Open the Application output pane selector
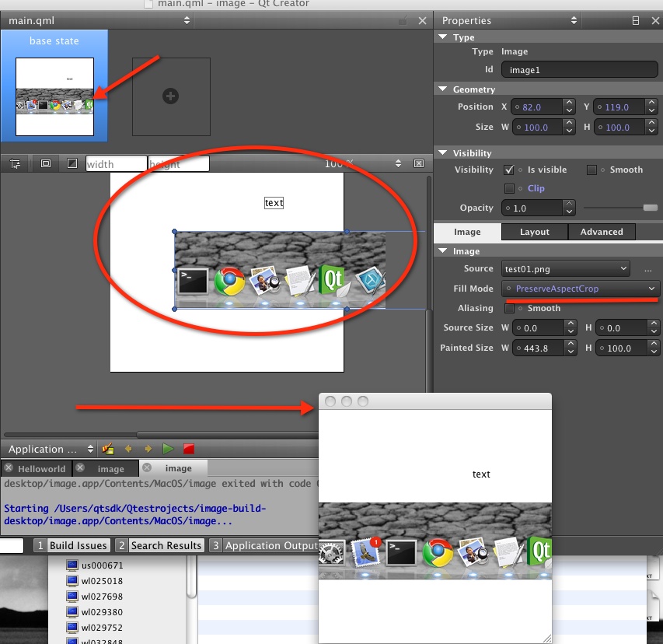Screen dimensions: 663x644 point(50,449)
